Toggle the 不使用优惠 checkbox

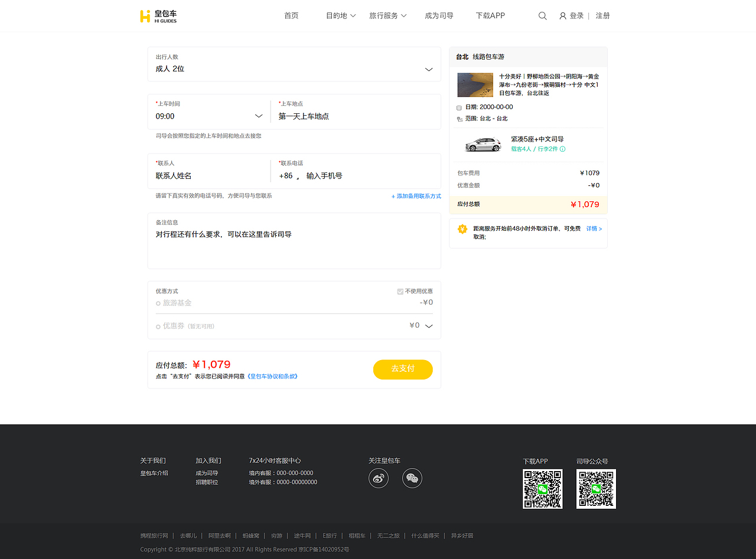click(400, 290)
